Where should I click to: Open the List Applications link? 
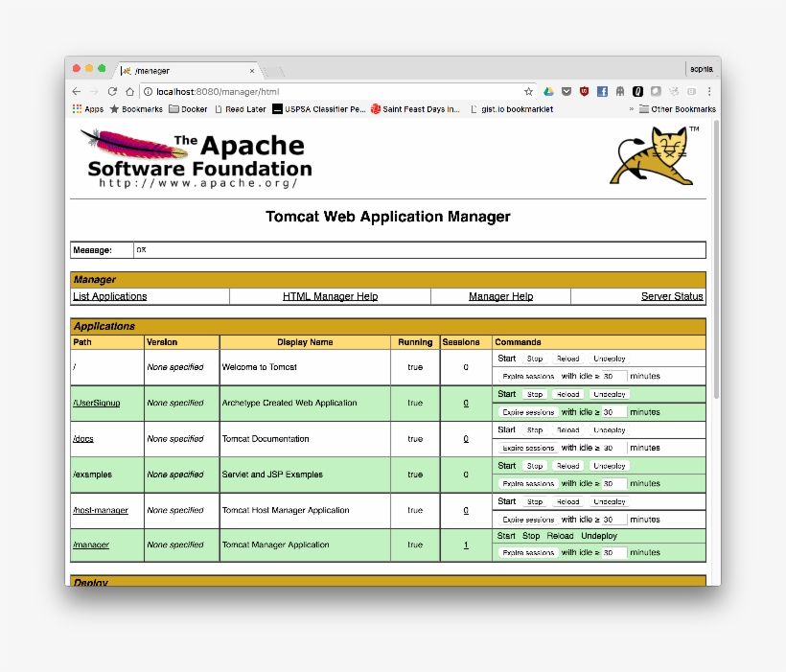coord(108,295)
